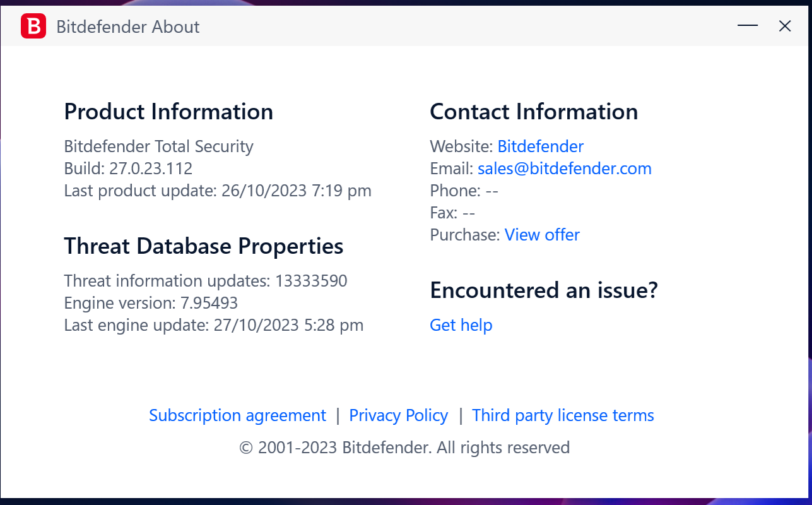The width and height of the screenshot is (812, 505).
Task: Click the Engine version 7.95493 text
Action: pyautogui.click(x=151, y=303)
